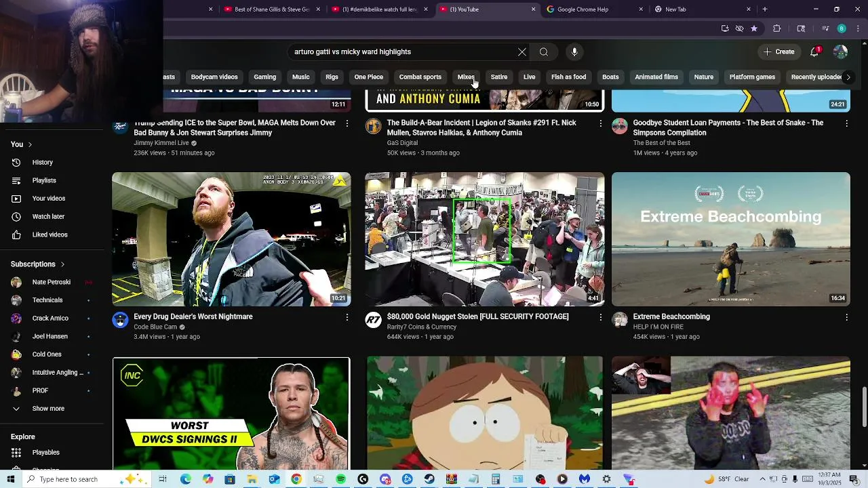Viewport: 868px width, 488px height.
Task: Open Windows Start menu
Action: pos(11,479)
